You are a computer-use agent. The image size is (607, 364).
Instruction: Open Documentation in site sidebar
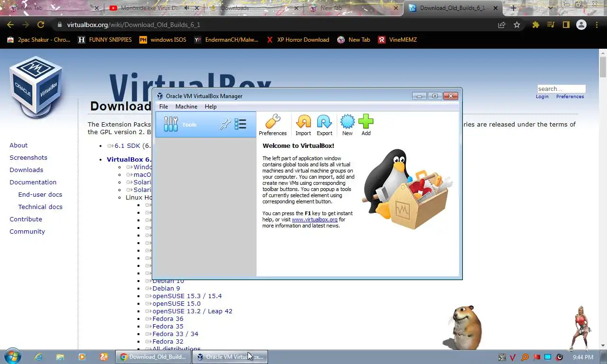tap(33, 182)
